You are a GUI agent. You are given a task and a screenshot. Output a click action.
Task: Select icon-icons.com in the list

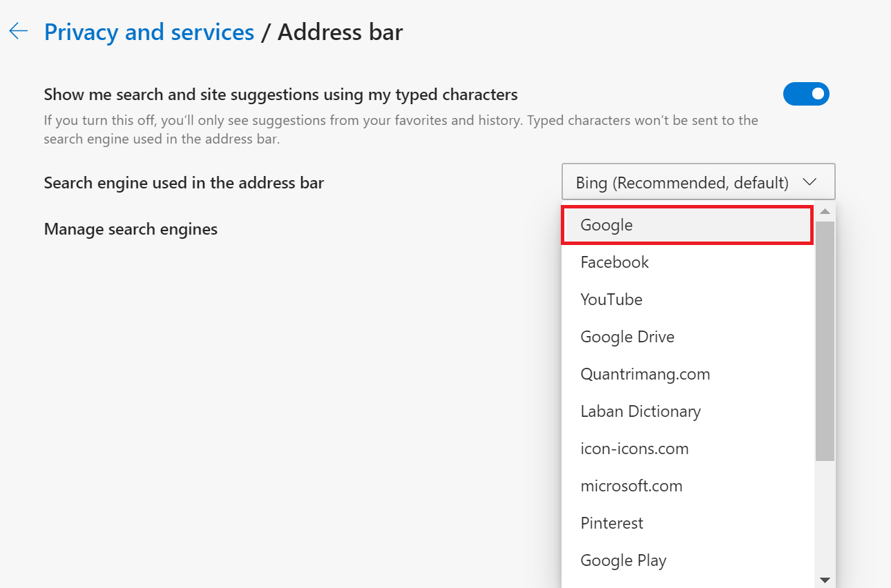[688, 449]
